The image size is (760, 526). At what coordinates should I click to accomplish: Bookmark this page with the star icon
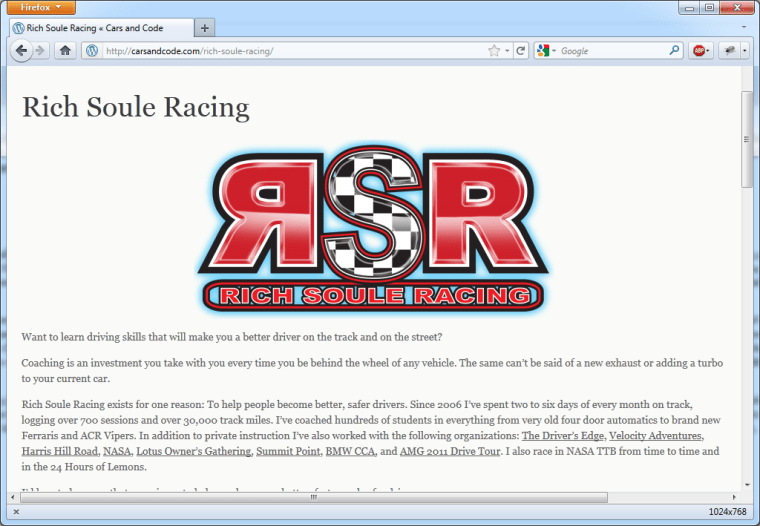coord(494,51)
